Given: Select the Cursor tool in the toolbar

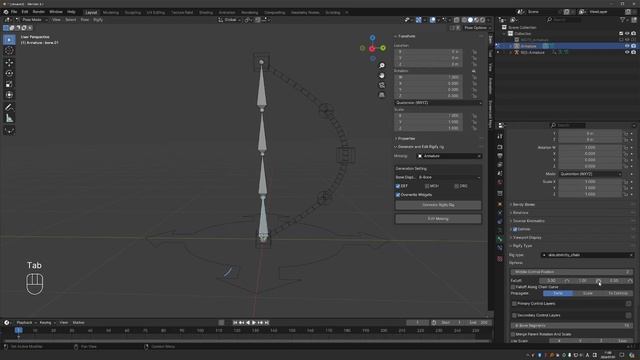Looking at the screenshot, I should click(9, 51).
